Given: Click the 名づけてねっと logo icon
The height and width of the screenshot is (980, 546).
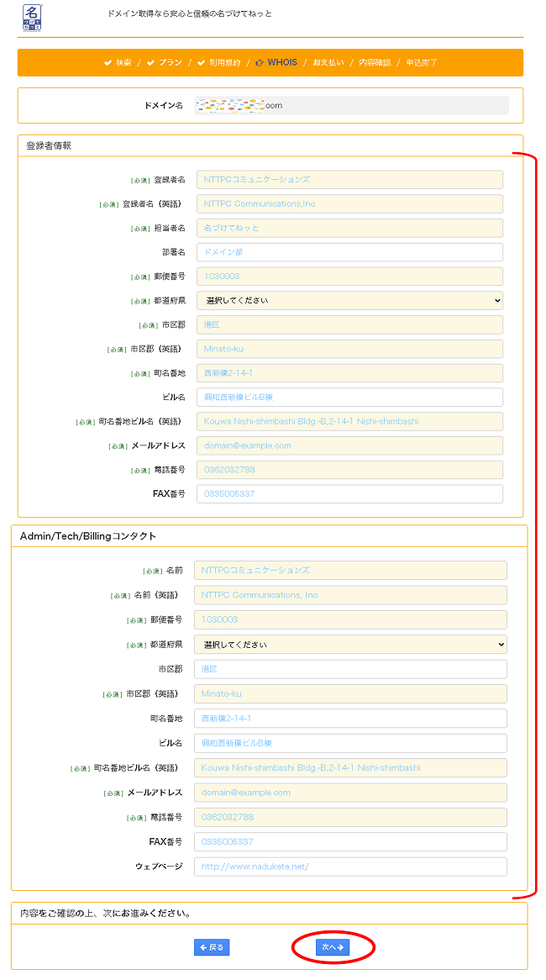Looking at the screenshot, I should click(x=31, y=17).
